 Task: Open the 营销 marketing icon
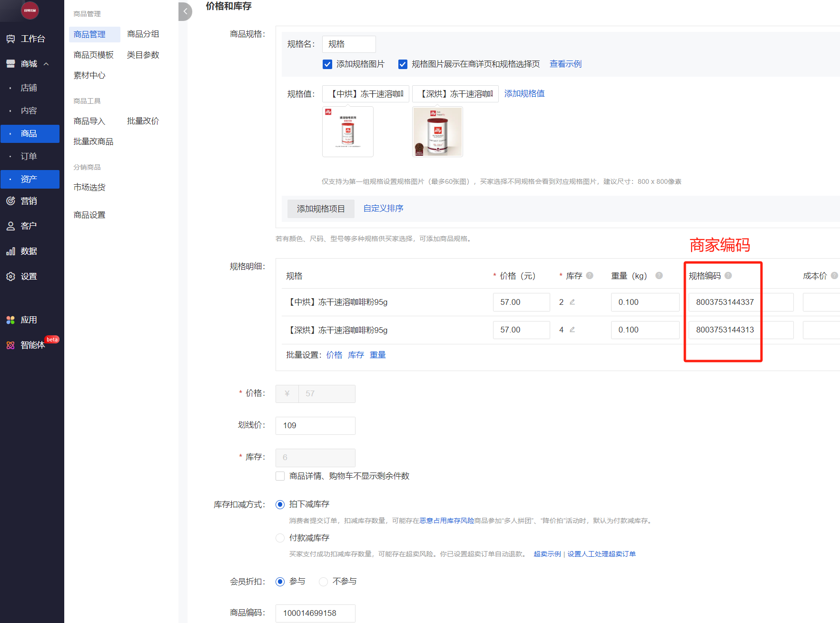pos(10,201)
